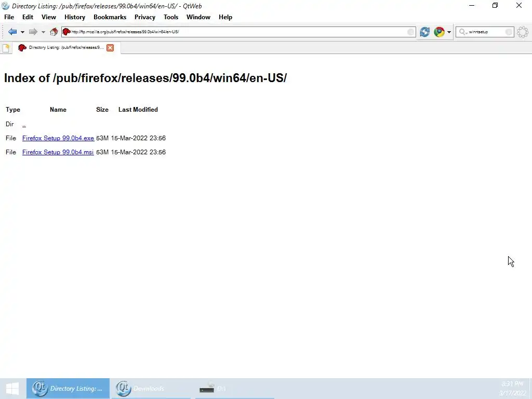Click the gray forward arrow button
Viewport: 532px width, 399px height.
point(33,32)
